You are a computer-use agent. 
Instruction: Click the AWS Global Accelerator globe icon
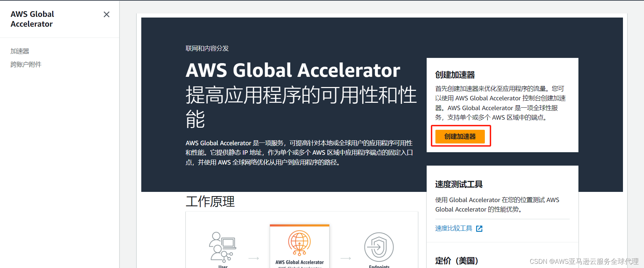[299, 243]
